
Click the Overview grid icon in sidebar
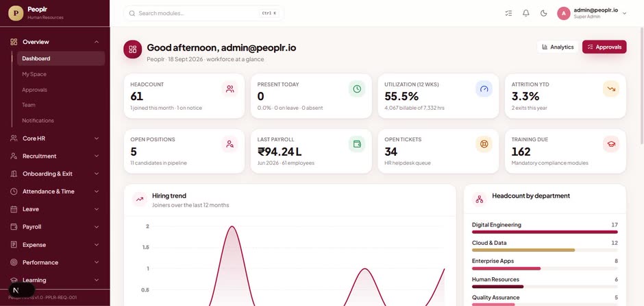14,42
